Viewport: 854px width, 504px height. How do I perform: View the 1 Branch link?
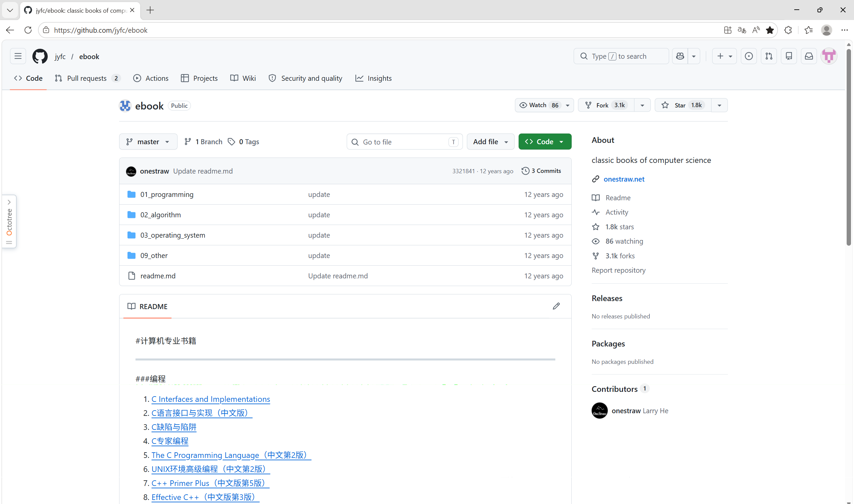pos(203,142)
